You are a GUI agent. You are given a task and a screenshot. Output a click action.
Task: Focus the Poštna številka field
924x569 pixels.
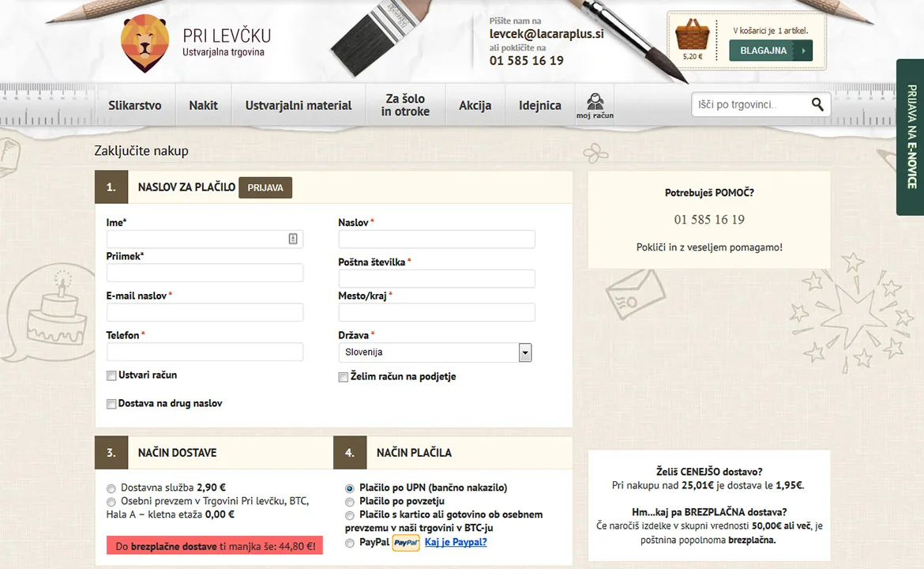click(437, 278)
